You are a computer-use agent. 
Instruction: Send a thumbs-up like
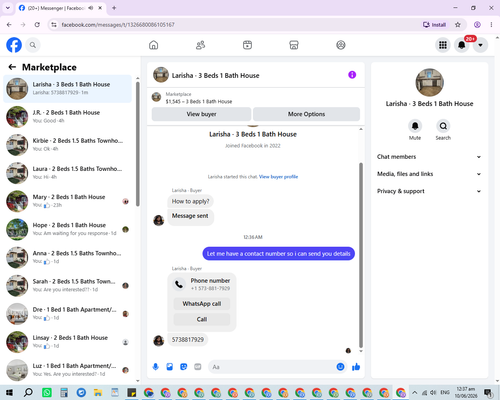(x=356, y=367)
